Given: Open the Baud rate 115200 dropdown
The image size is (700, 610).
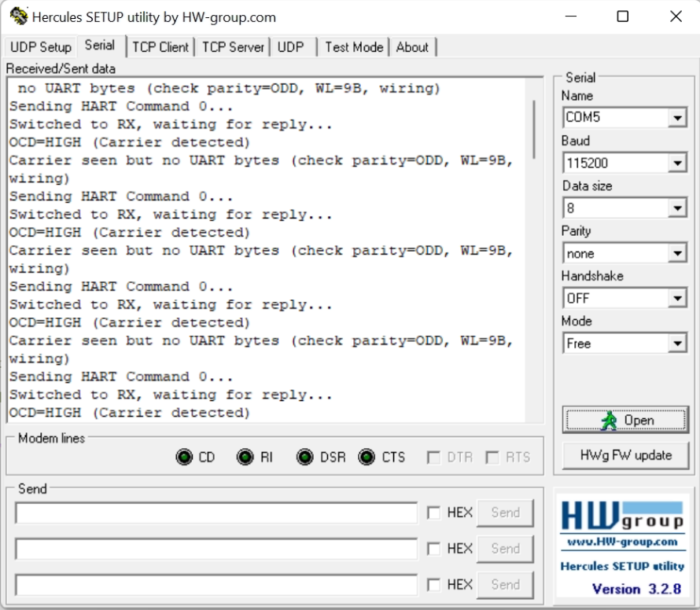Looking at the screenshot, I should [x=677, y=163].
